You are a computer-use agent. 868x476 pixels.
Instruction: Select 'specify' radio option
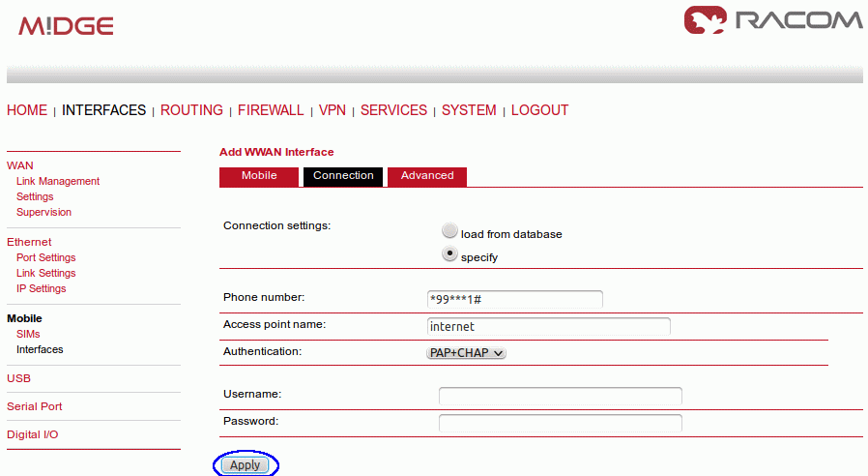(x=449, y=253)
